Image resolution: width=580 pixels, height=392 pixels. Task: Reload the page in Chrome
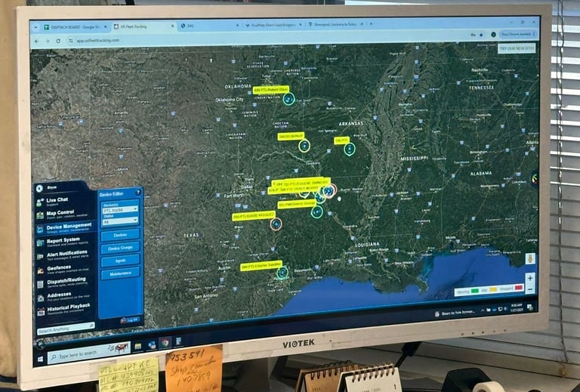coord(58,41)
